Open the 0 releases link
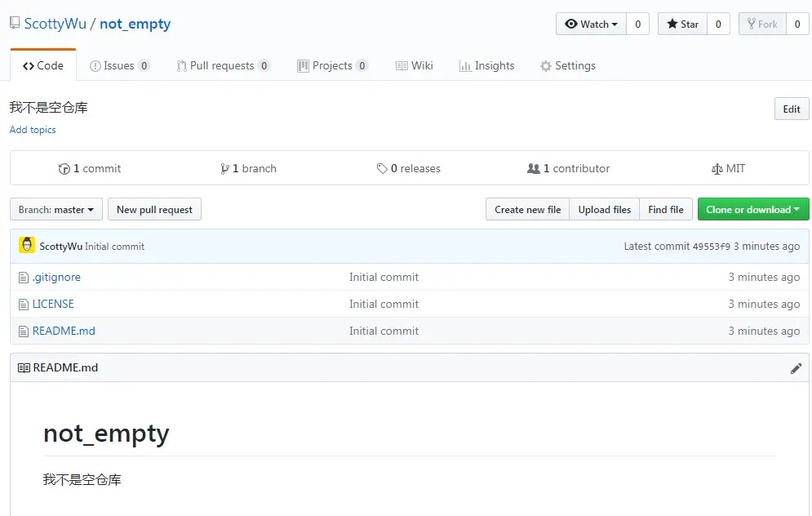Image resolution: width=812 pixels, height=516 pixels. tap(409, 168)
